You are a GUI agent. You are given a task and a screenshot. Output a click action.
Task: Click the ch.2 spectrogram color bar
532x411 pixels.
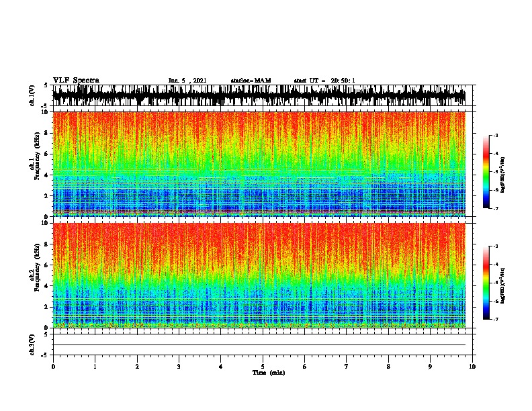pos(486,283)
